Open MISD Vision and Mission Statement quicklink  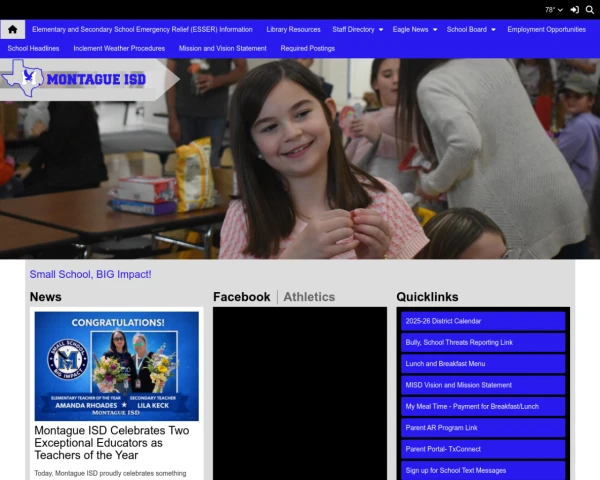point(483,385)
